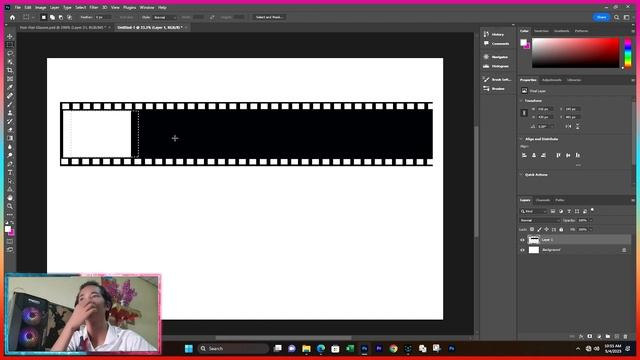
Task: Open the Style dropdown in options bar
Action: (x=165, y=17)
